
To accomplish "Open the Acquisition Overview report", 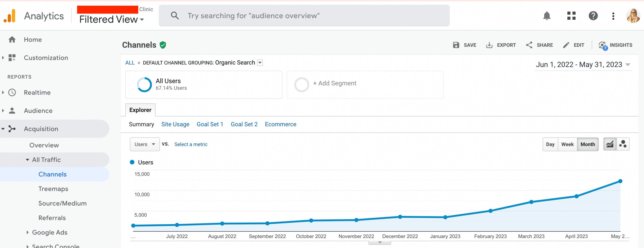I will point(44,145).
